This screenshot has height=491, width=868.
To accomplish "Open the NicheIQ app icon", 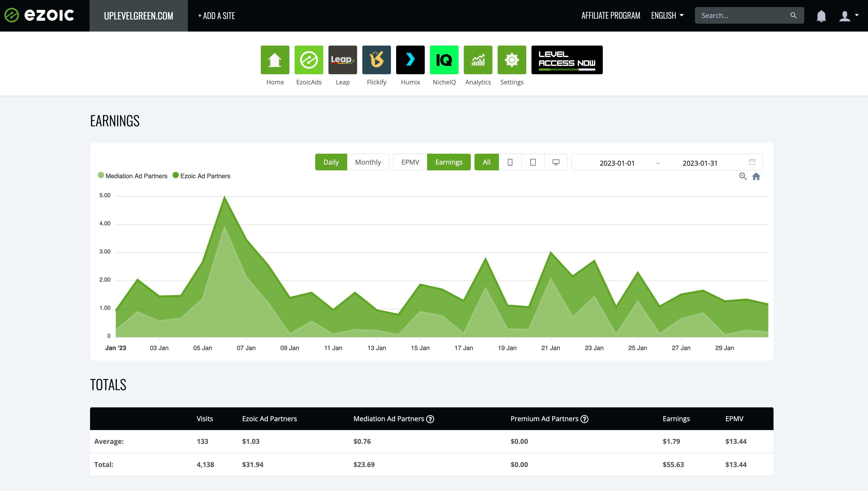I will point(444,60).
